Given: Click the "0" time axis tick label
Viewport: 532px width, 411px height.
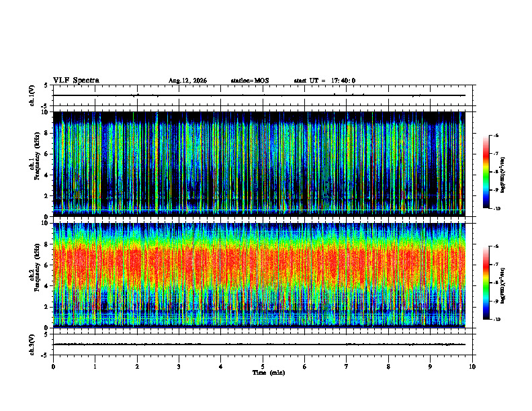Looking at the screenshot, I should tap(53, 367).
